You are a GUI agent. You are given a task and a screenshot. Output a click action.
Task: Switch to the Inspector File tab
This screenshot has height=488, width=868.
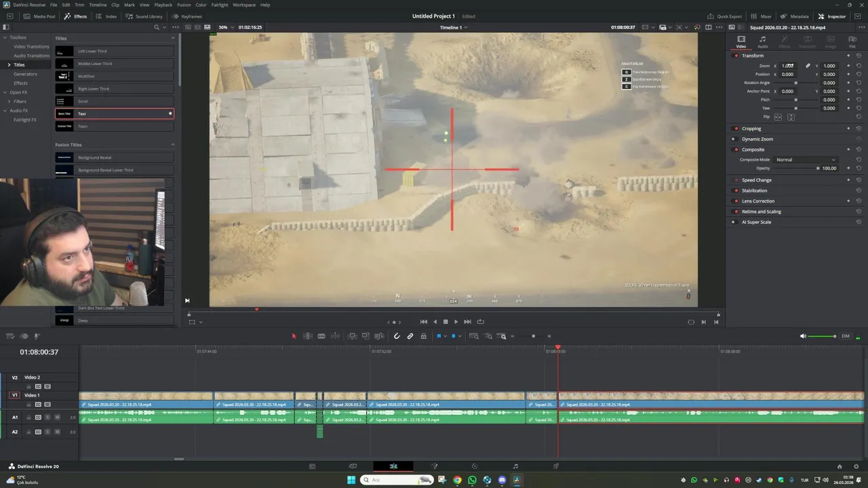tap(852, 42)
